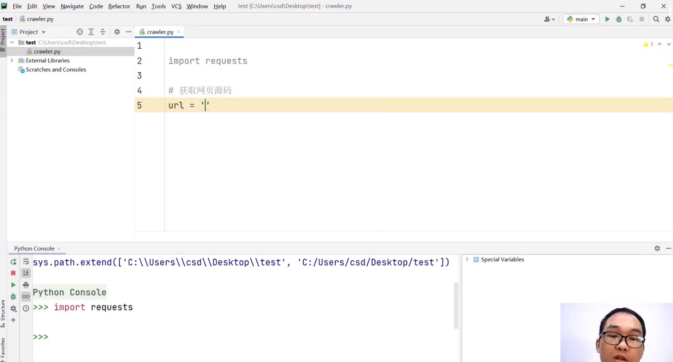Add a new console with the plus icon
Viewport: 673px width, 362px height.
[x=13, y=320]
